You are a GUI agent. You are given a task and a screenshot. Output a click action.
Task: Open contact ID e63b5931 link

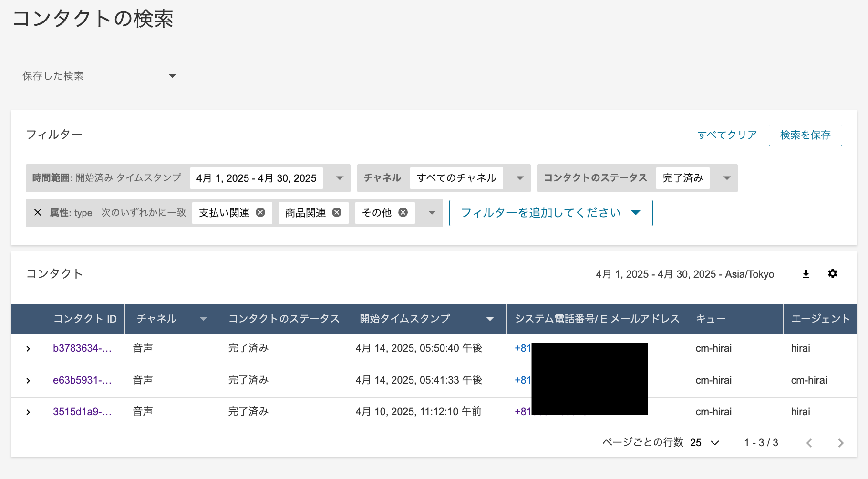pyautogui.click(x=82, y=380)
